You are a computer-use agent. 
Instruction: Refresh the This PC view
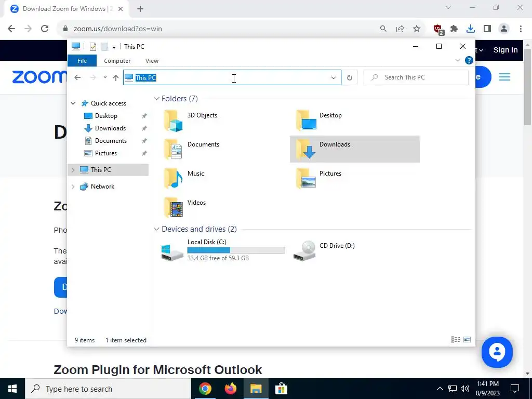point(350,78)
